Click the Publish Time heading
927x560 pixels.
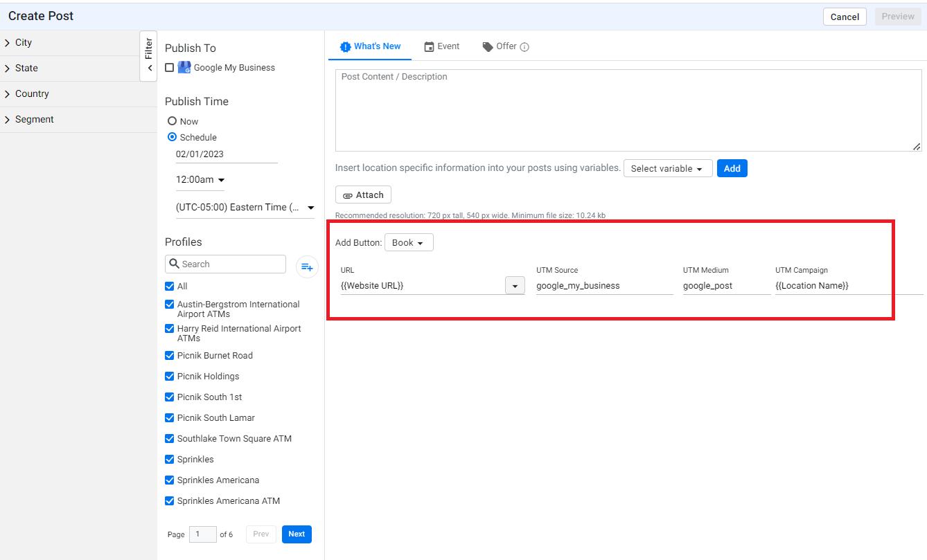[x=197, y=102]
